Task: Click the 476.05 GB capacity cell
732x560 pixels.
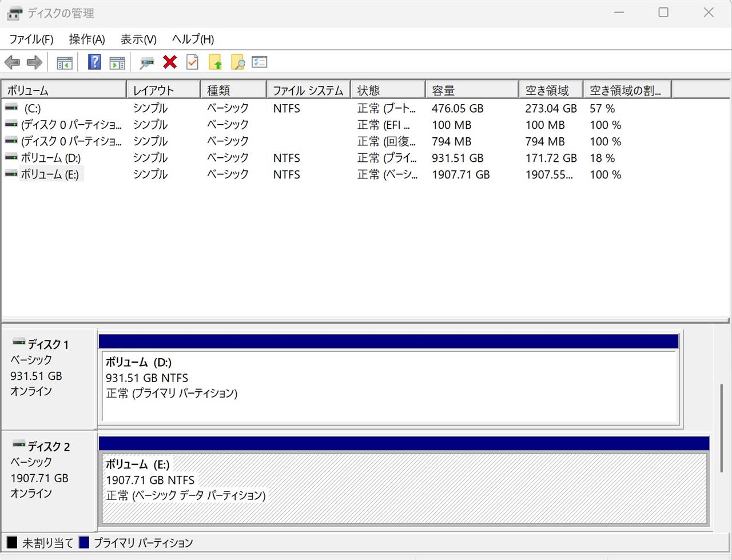Action: pos(457,108)
